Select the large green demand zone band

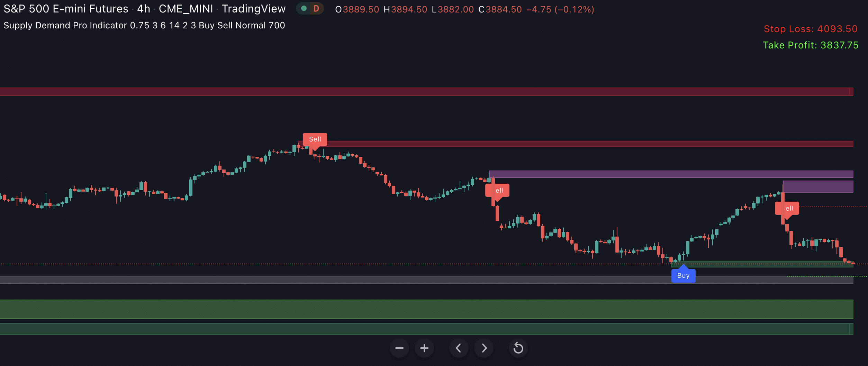(x=426, y=309)
